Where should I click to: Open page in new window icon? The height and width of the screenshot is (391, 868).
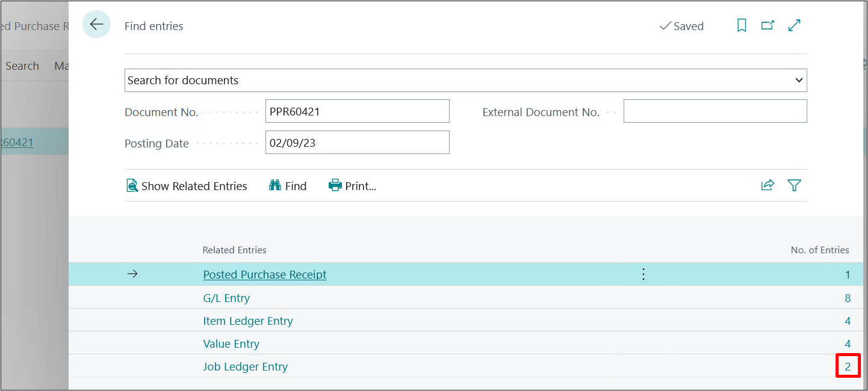[x=767, y=25]
